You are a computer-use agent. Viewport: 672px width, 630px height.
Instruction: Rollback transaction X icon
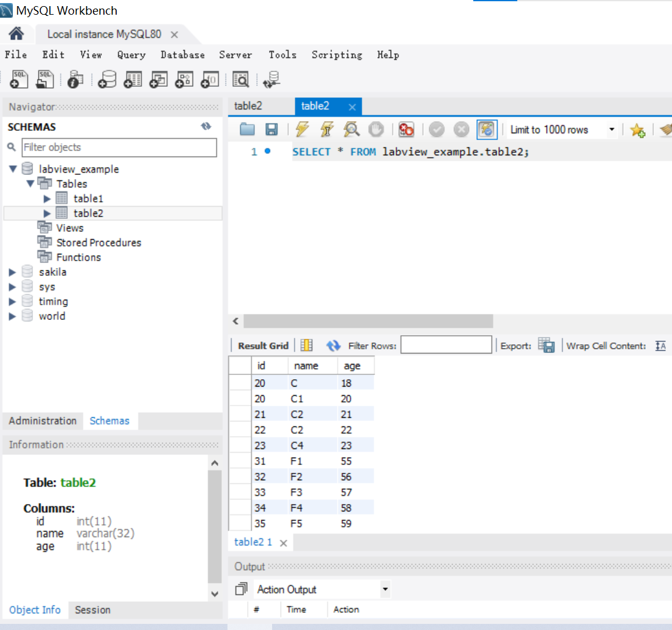462,130
